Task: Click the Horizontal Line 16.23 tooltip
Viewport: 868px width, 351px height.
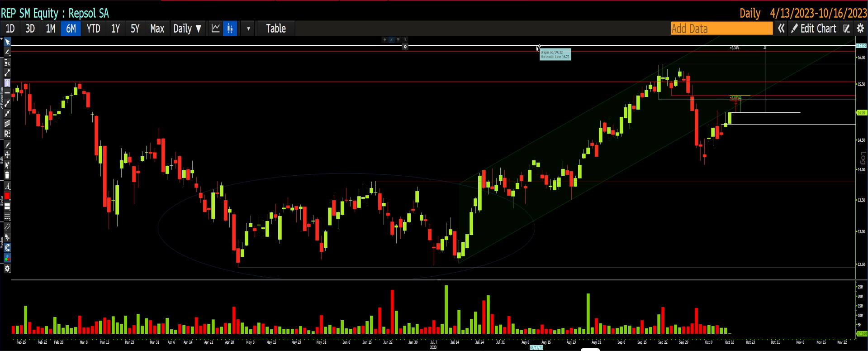Action: click(555, 54)
